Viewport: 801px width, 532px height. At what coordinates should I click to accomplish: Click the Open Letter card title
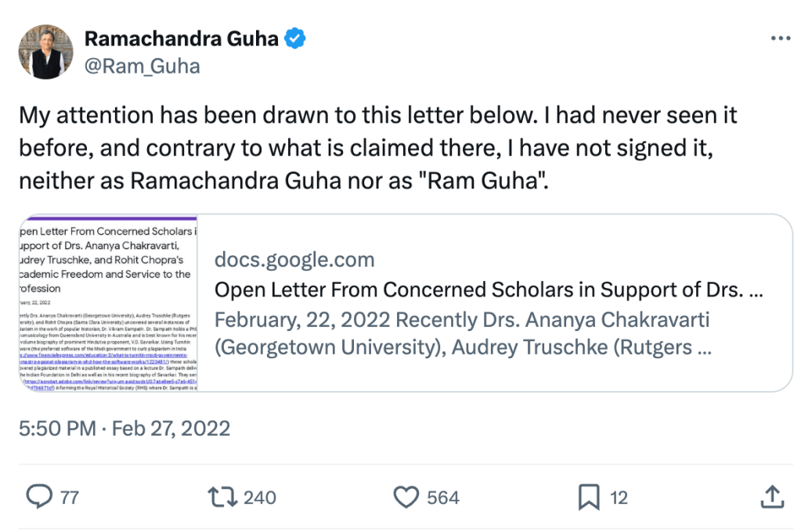pyautogui.click(x=488, y=290)
